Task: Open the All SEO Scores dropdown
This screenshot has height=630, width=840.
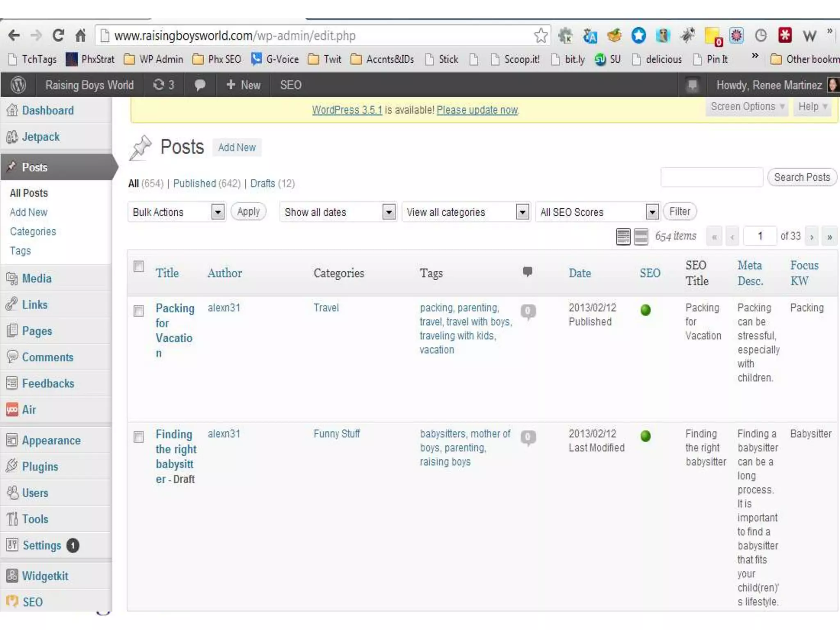Action: 597,212
